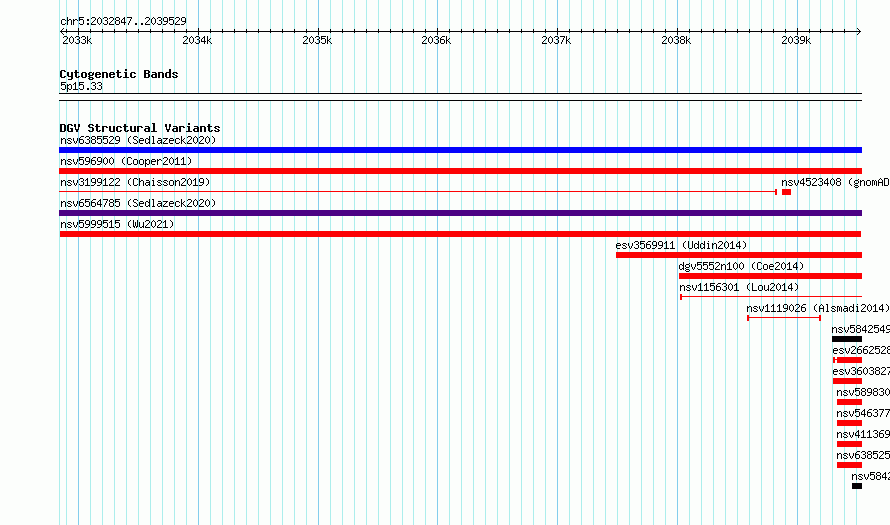
Task: Open the nsv638525 variant label
Action: click(863, 455)
